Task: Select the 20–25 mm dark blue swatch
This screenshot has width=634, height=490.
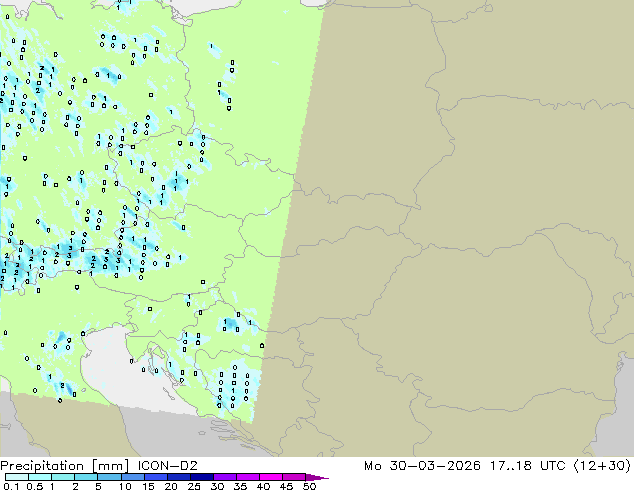Action: [x=179, y=477]
